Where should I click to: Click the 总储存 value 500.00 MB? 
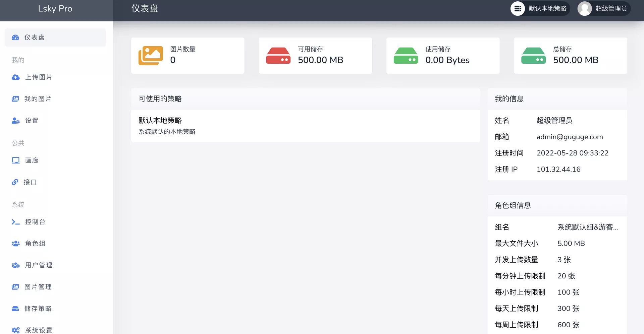click(576, 60)
